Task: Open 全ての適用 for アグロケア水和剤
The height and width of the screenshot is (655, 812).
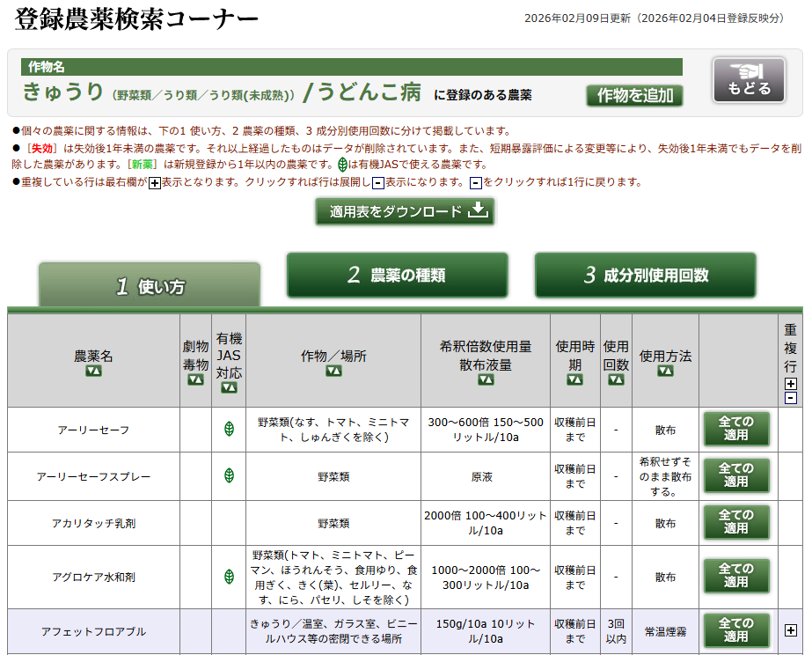Action: click(735, 576)
